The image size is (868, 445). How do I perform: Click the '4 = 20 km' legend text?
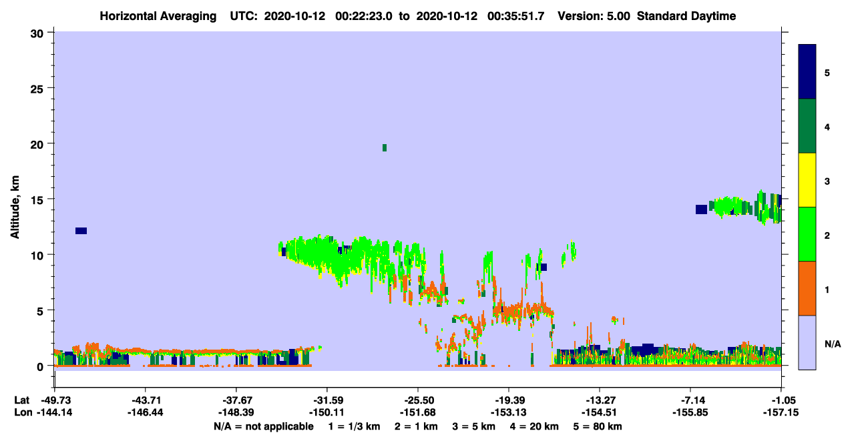click(533, 426)
